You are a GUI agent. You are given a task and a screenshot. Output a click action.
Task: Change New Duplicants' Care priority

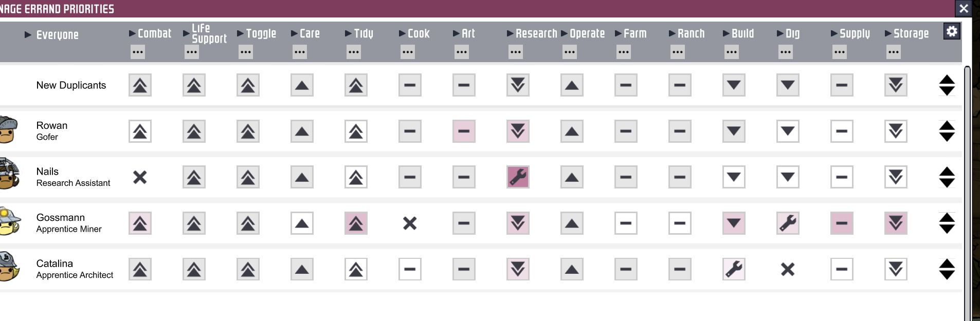(302, 85)
